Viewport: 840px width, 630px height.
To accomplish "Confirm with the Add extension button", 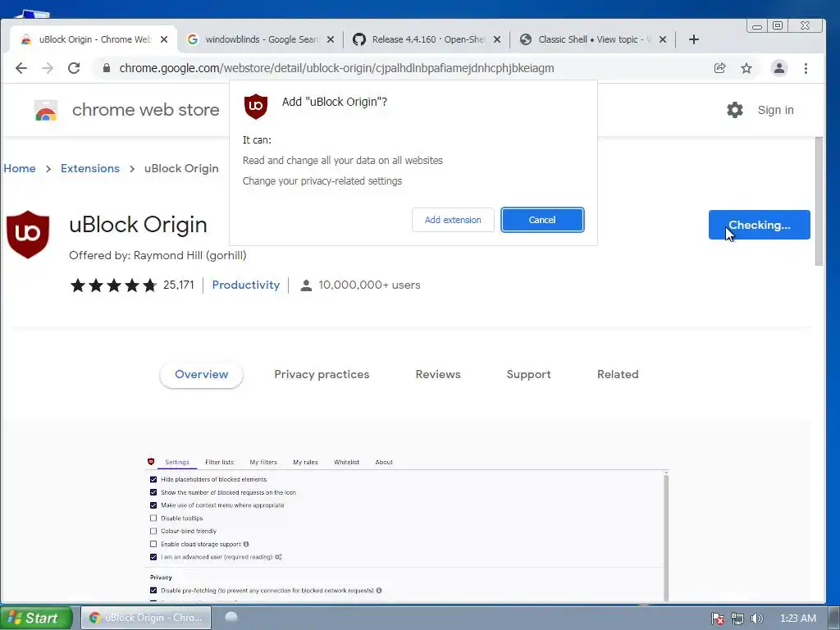I will click(453, 220).
